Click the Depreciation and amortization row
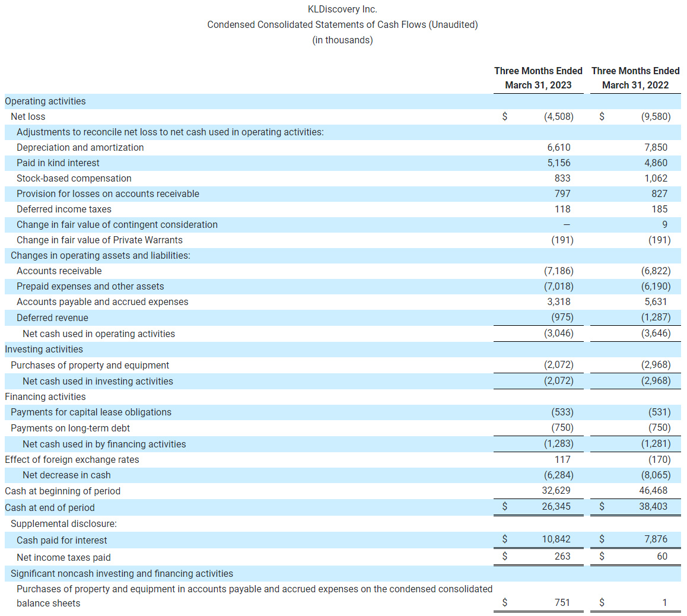This screenshot has height=616, width=687. click(x=80, y=147)
